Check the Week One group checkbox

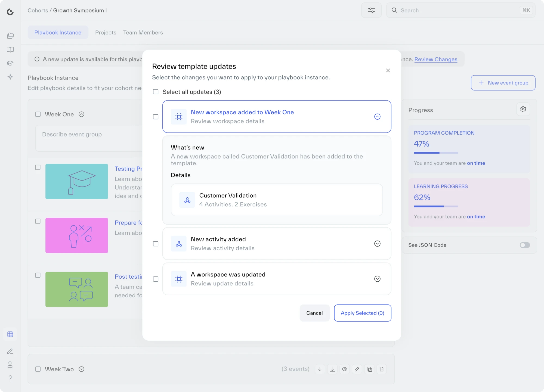(38, 114)
